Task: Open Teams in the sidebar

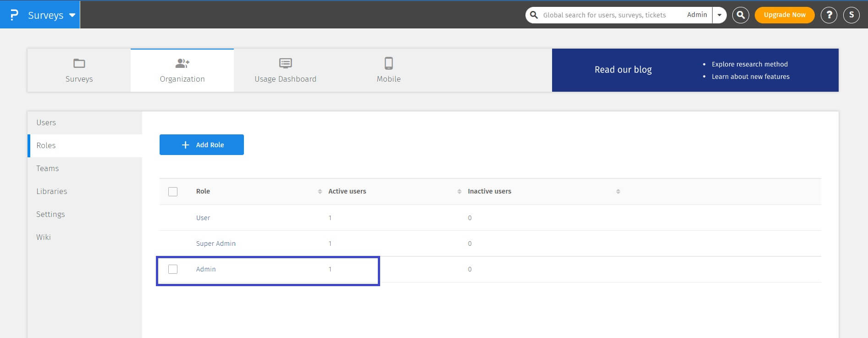Action: point(85,169)
